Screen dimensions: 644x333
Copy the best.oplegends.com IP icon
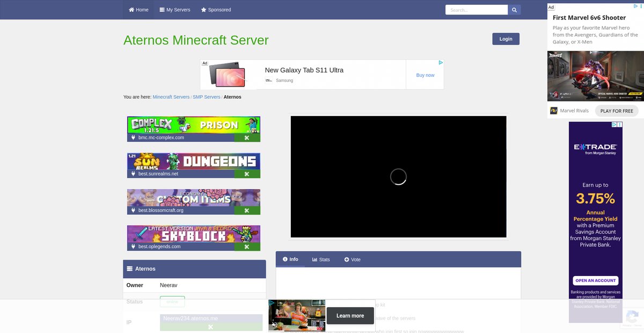click(x=247, y=247)
